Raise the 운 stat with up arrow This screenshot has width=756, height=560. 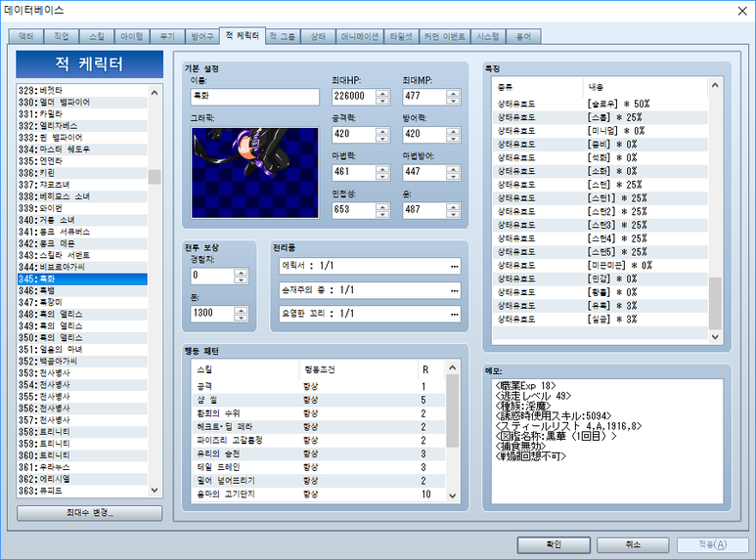[x=453, y=207]
